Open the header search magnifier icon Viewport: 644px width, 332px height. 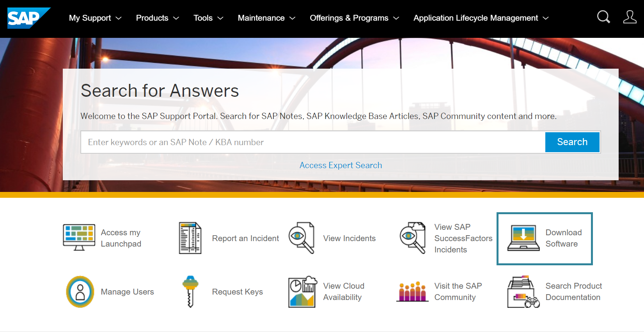603,17
